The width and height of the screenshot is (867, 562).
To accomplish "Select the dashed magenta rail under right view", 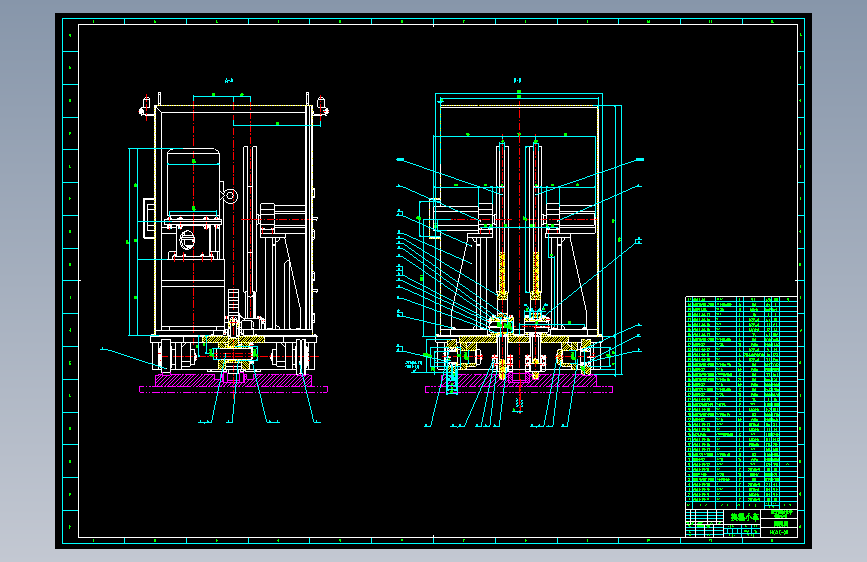I will click(x=519, y=389).
